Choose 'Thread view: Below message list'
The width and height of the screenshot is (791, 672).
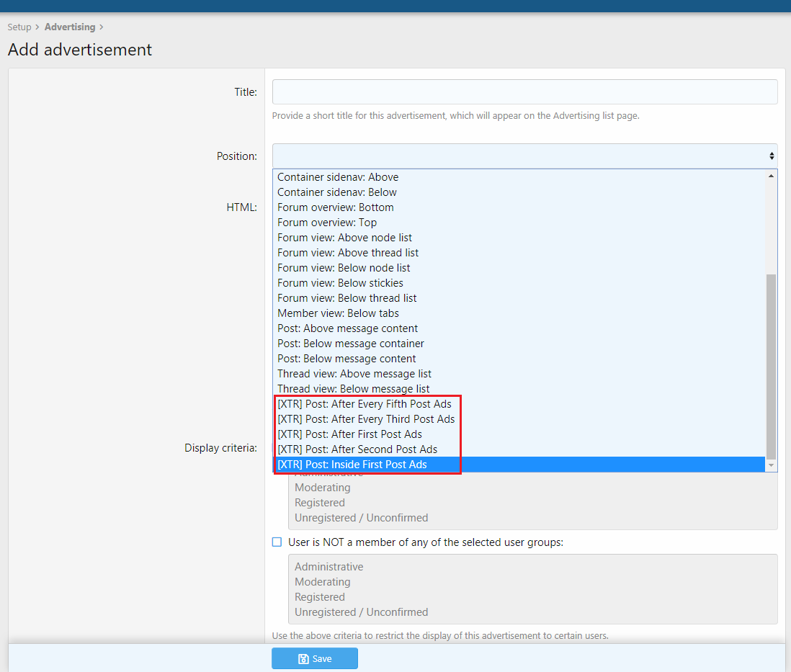tap(353, 389)
